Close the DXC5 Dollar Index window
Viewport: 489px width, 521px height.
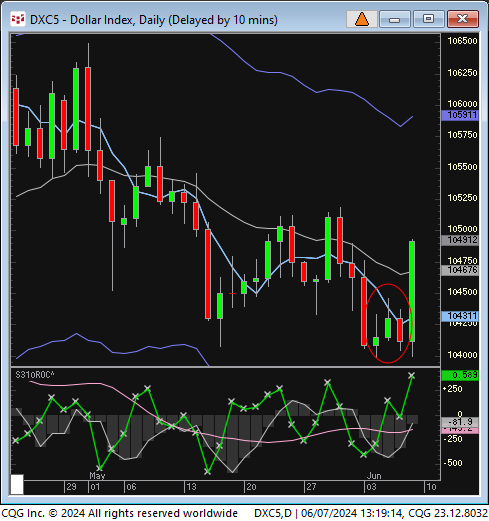point(463,19)
